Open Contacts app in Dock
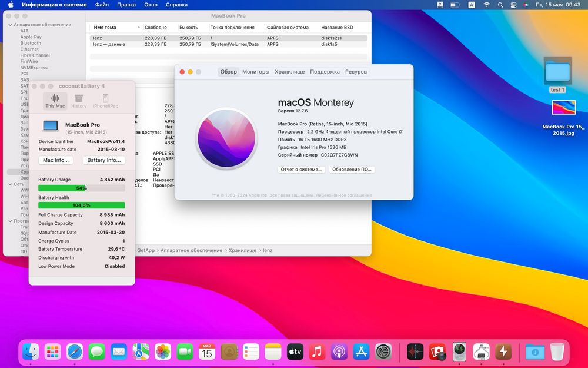Screen dimensions: 588x368 pos(229,352)
